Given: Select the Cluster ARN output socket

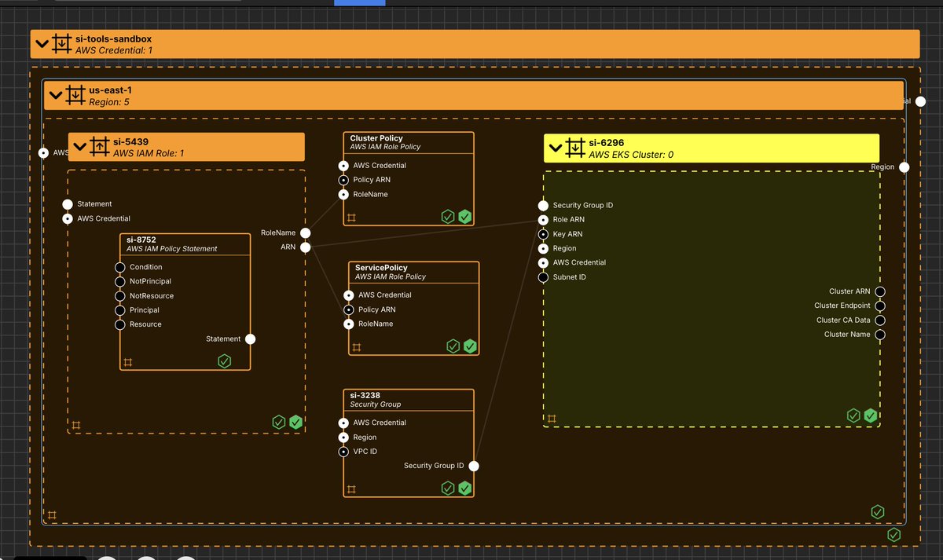Looking at the screenshot, I should click(880, 291).
